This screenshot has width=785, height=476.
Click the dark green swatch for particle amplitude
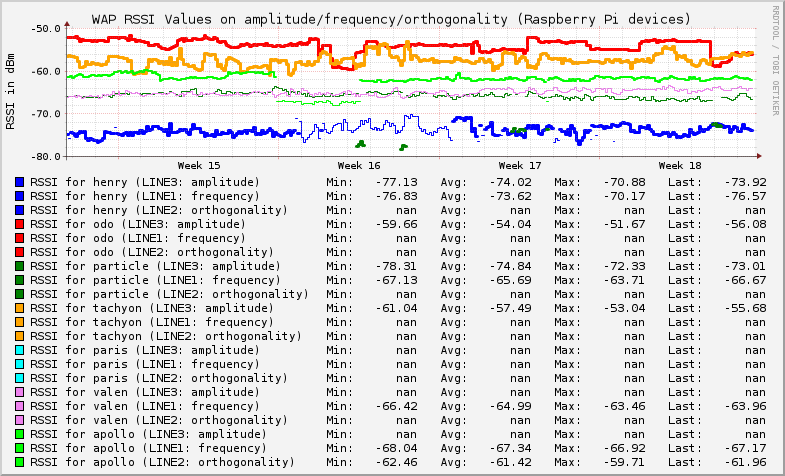click(x=20, y=266)
